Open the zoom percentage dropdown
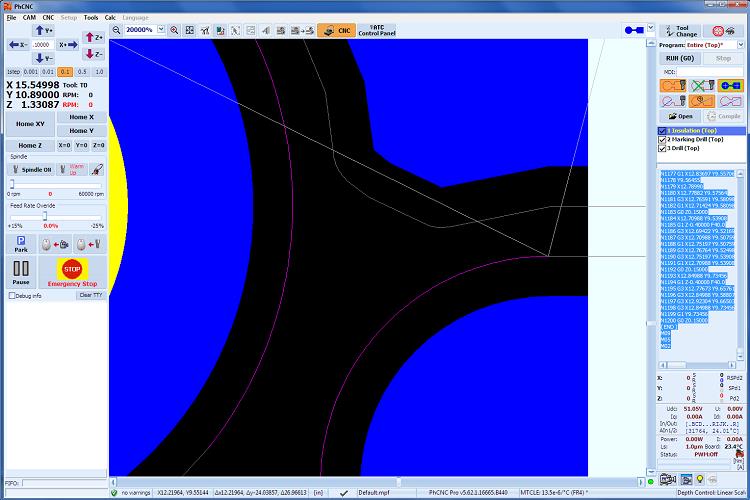The width and height of the screenshot is (750, 500). tap(161, 30)
